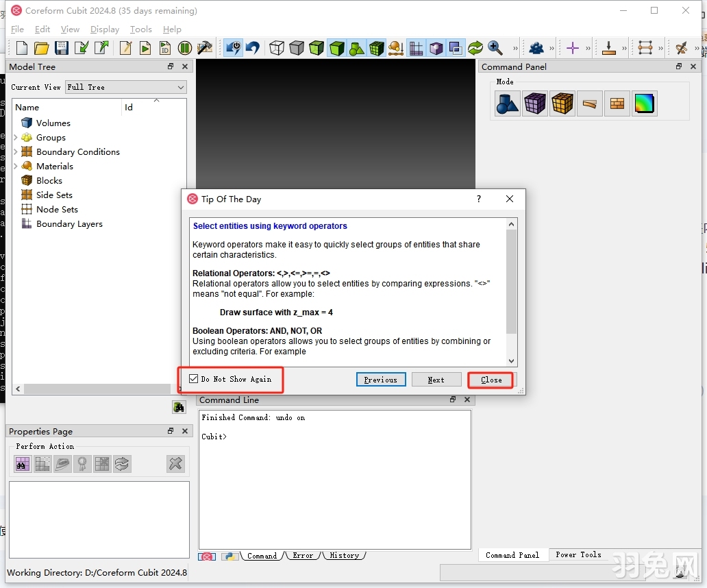Click the Save file toolbar icon
This screenshot has width=707, height=588.
tap(62, 48)
